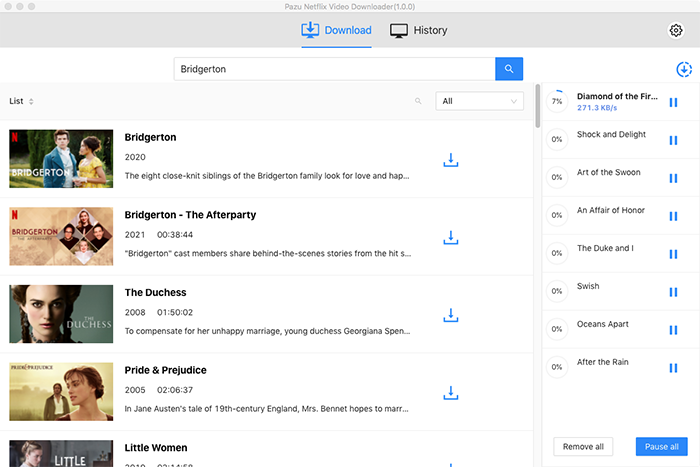Click the Pause all button
The image size is (700, 467).
[662, 446]
